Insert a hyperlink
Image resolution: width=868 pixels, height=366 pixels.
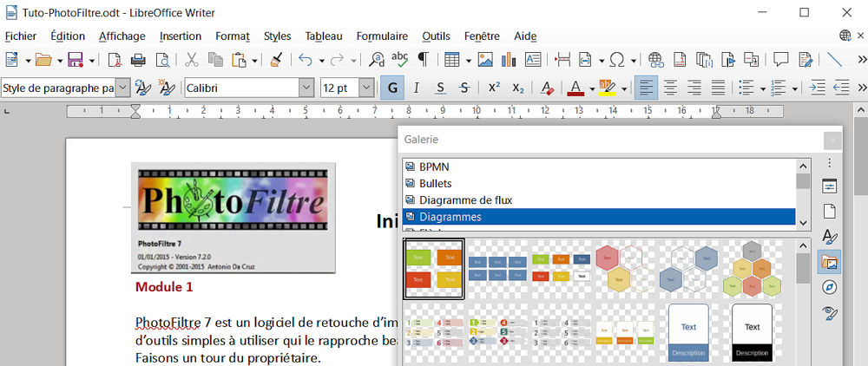coord(656,59)
